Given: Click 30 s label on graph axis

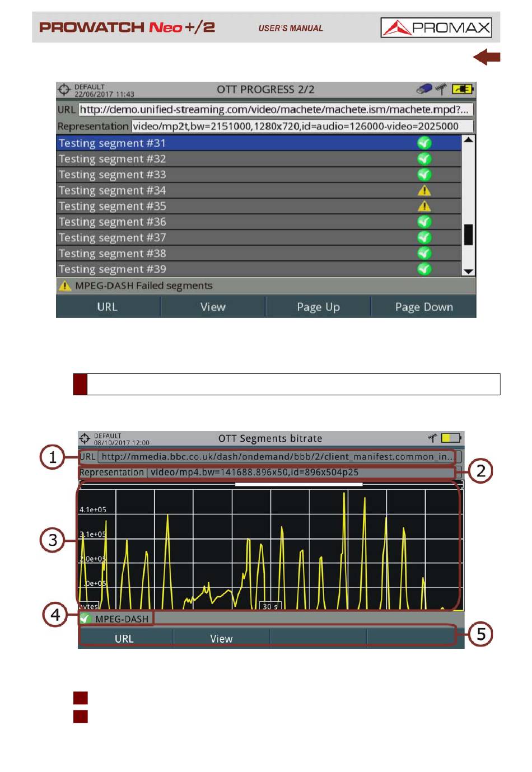Looking at the screenshot, I should coord(270,606).
